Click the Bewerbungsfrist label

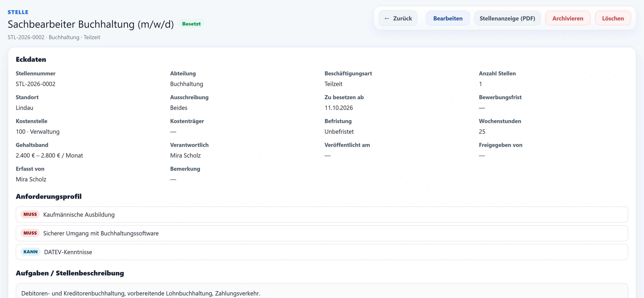(500, 97)
